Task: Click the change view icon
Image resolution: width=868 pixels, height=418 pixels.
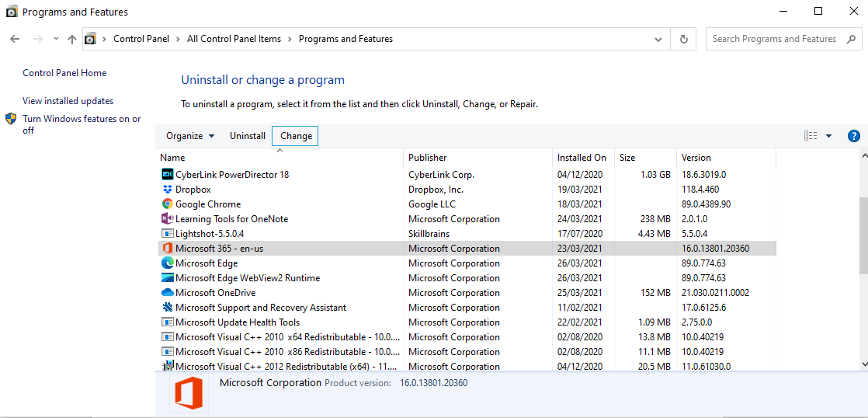Action: [811, 136]
